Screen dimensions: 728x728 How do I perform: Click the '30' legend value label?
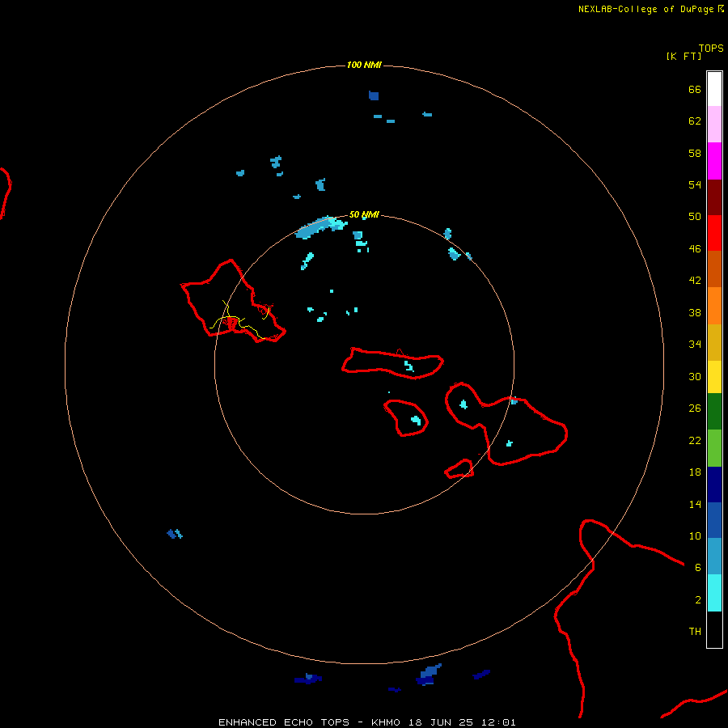(x=695, y=376)
